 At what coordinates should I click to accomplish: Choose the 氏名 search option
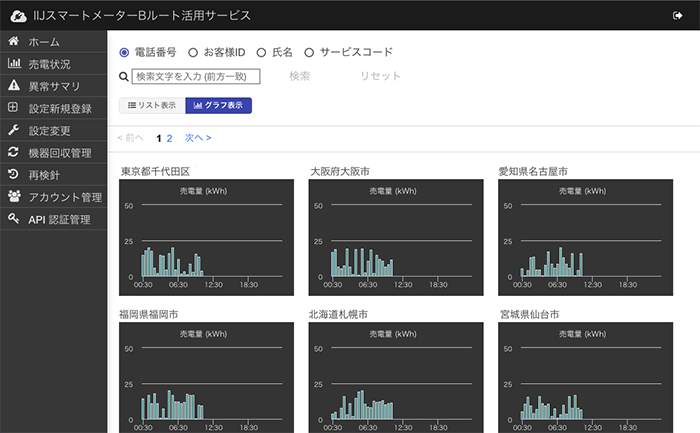[x=261, y=52]
